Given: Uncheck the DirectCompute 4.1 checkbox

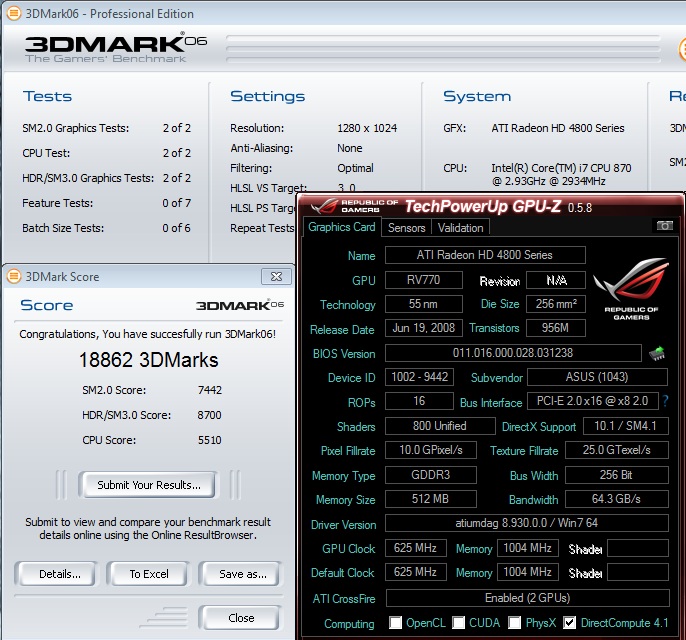Looking at the screenshot, I should [x=570, y=622].
